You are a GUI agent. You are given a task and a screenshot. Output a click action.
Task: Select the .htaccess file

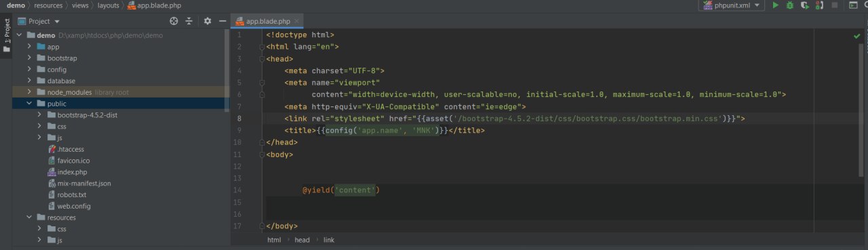pos(71,149)
